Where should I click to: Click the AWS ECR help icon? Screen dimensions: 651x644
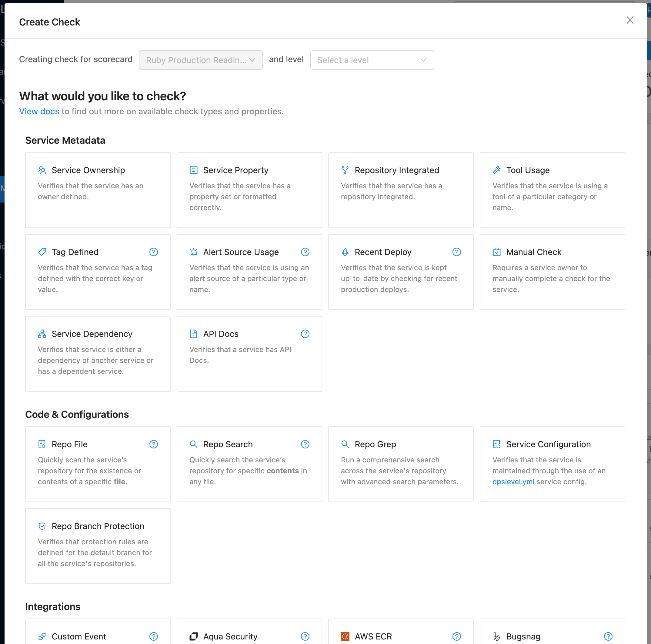tap(456, 636)
